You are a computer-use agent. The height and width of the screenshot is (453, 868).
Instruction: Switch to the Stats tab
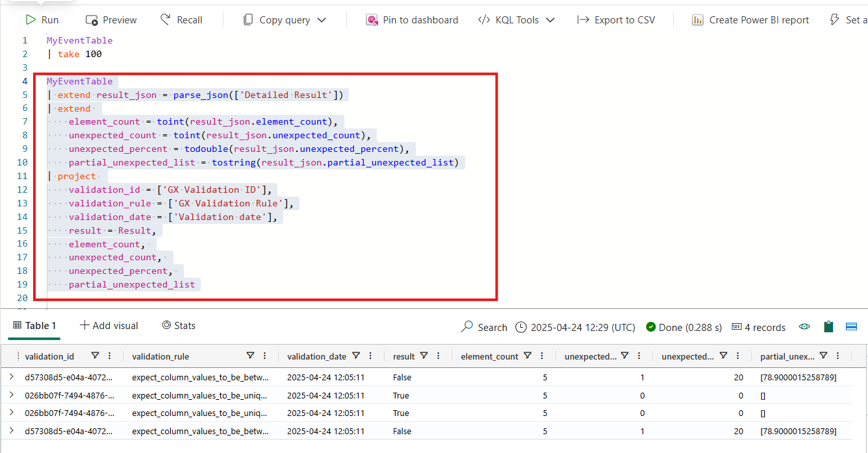tap(179, 326)
